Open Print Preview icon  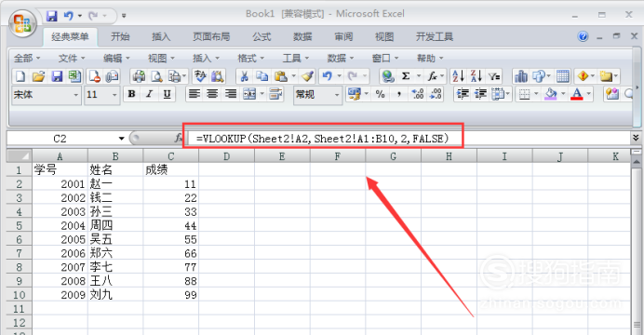click(x=156, y=76)
